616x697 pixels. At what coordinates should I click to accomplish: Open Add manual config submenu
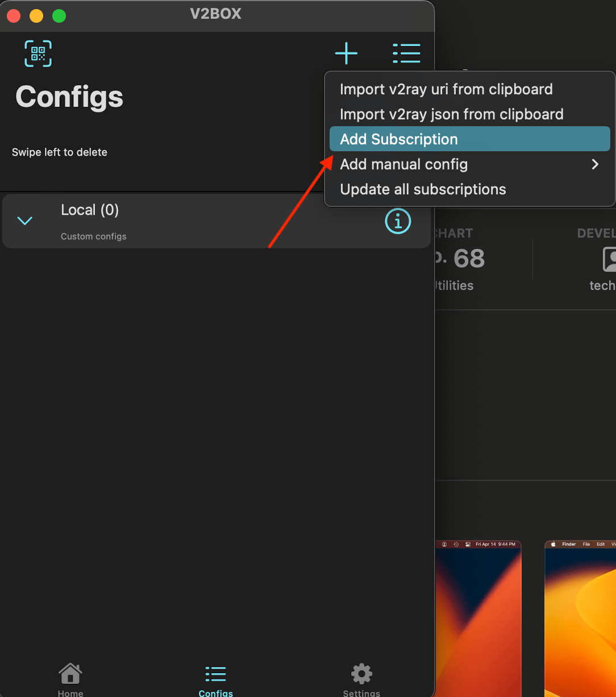469,164
